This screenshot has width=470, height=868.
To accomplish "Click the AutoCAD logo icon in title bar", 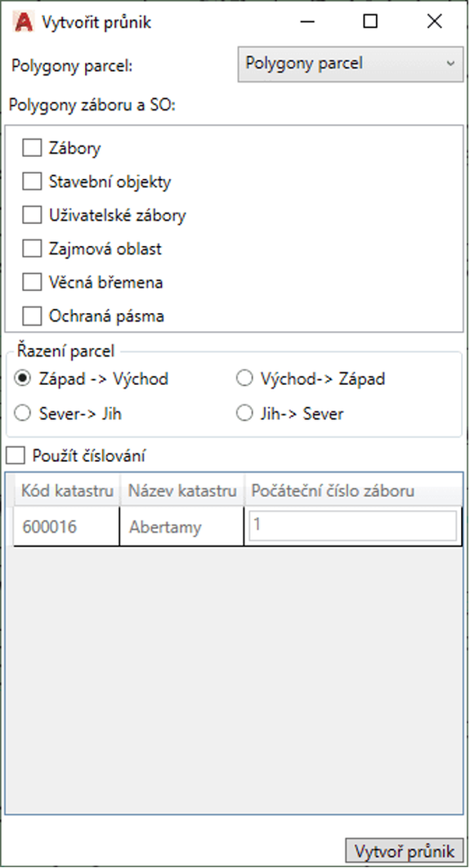I will 23,22.
